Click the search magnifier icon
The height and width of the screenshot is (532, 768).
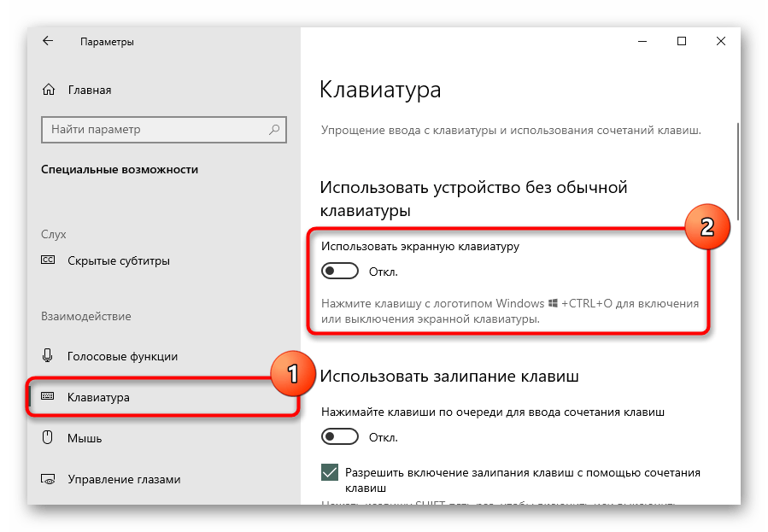tap(274, 130)
